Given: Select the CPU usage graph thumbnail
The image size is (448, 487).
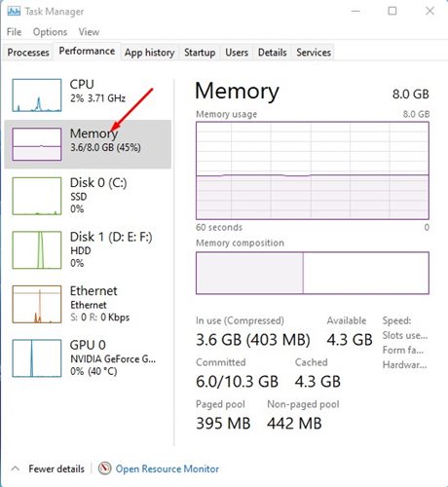Looking at the screenshot, I should (37, 95).
